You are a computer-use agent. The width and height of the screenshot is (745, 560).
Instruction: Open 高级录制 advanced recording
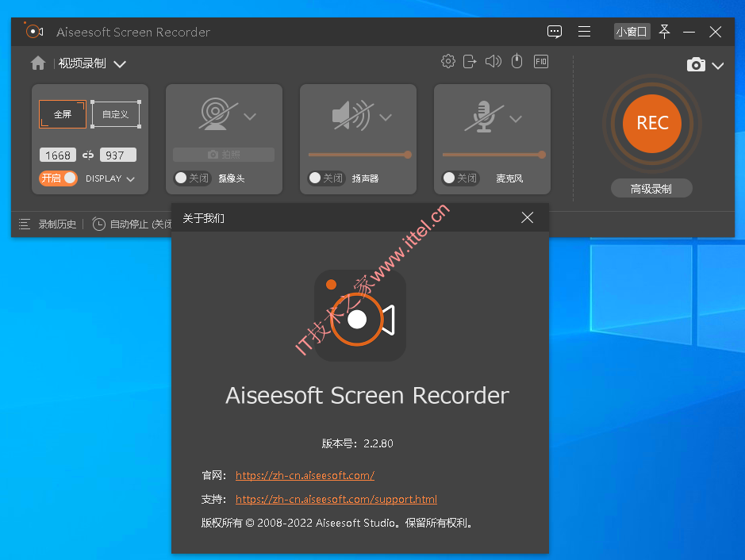pyautogui.click(x=651, y=189)
